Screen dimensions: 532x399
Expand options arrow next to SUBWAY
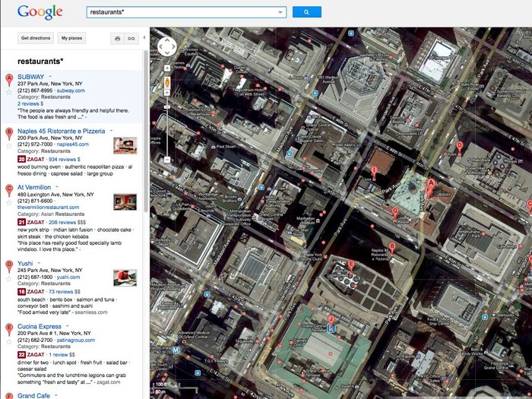(50, 76)
